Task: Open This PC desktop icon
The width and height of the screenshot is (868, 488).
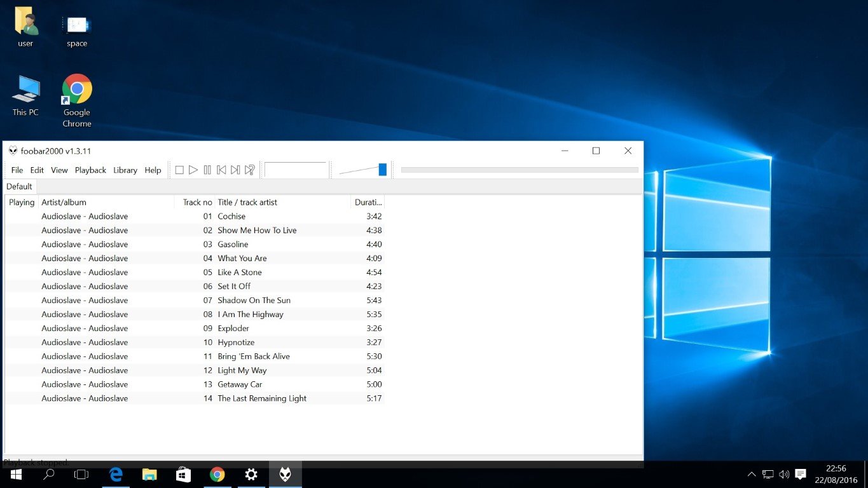Action: point(25,95)
